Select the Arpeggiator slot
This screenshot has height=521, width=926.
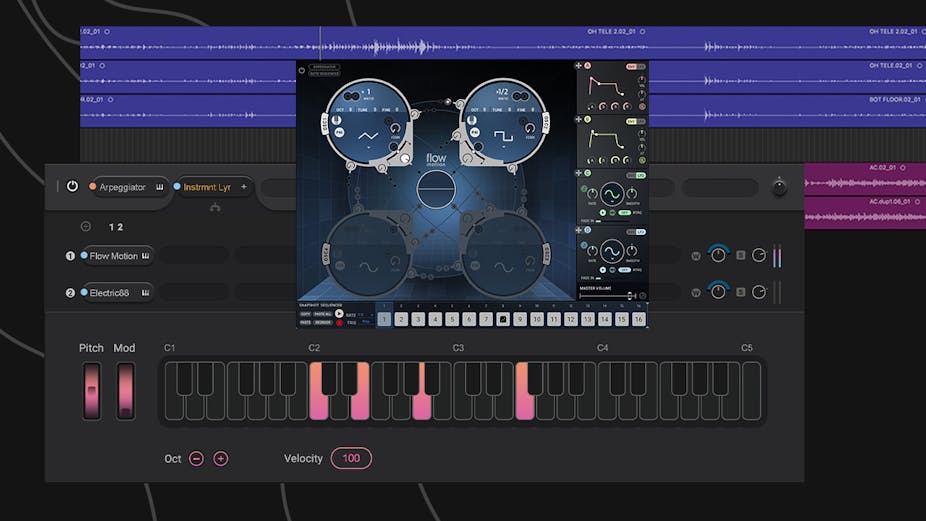click(126, 187)
